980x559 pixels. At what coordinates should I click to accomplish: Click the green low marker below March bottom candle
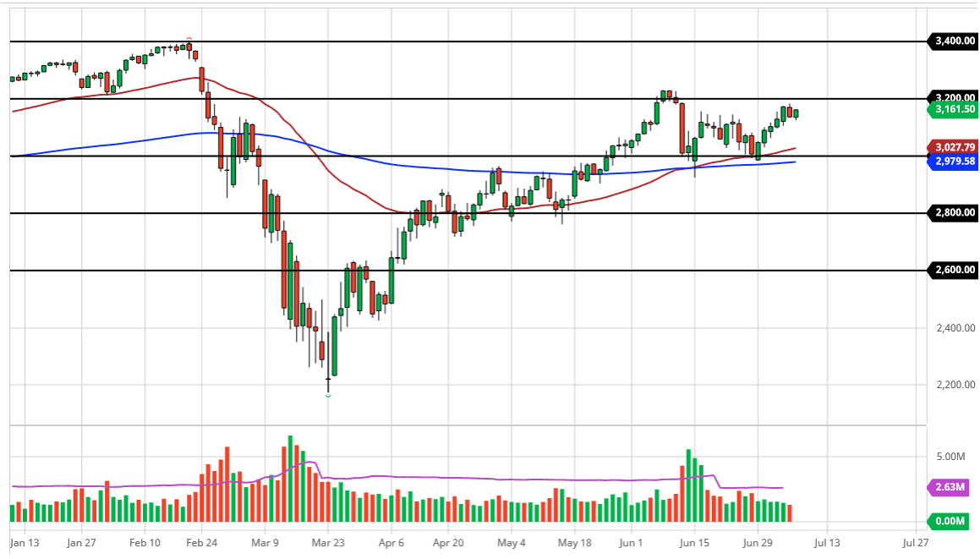tap(328, 395)
